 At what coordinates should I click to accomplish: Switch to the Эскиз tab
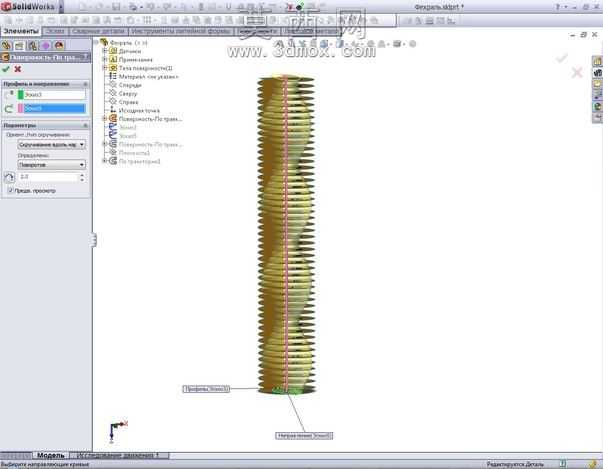point(55,31)
